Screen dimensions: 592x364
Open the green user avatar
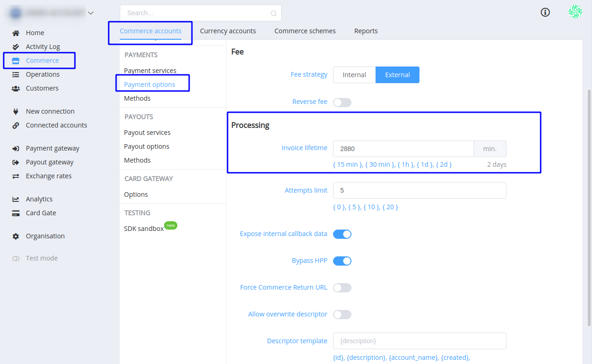(x=575, y=12)
